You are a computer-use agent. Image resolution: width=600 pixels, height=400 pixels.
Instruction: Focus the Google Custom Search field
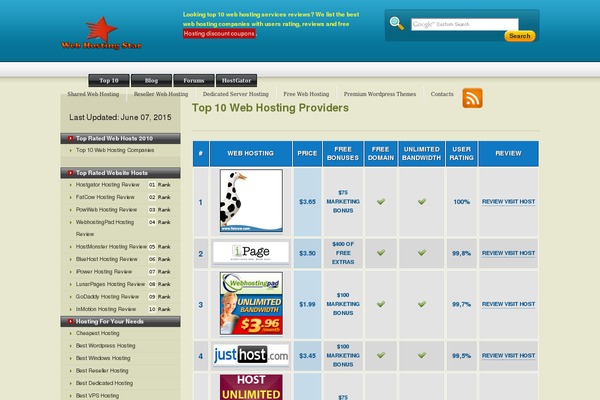[465, 24]
